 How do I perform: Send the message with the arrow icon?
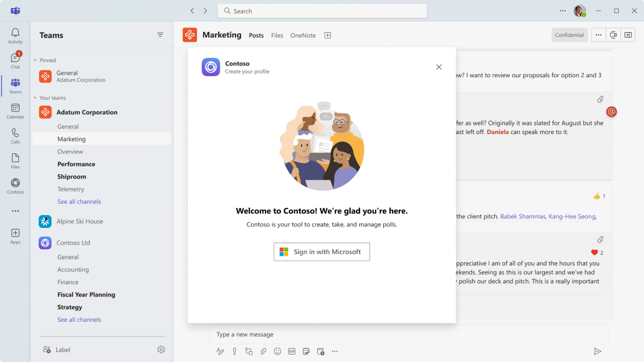coord(597,351)
